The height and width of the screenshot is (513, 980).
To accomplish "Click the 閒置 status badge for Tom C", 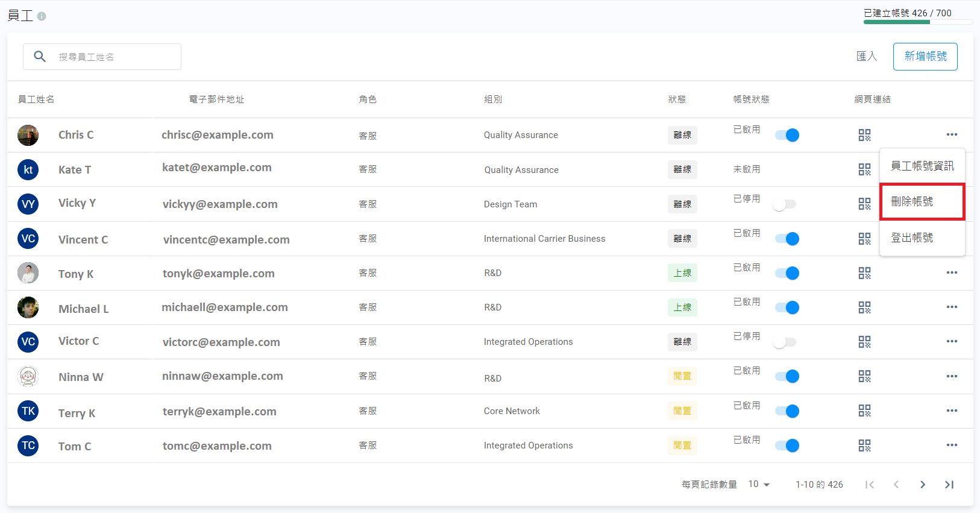I will 682,445.
